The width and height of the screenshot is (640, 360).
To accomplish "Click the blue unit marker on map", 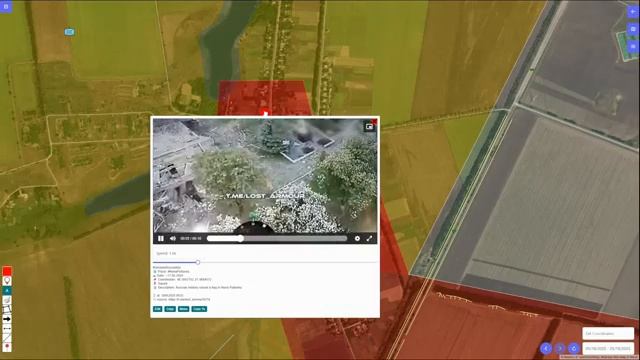I will pos(69,32).
